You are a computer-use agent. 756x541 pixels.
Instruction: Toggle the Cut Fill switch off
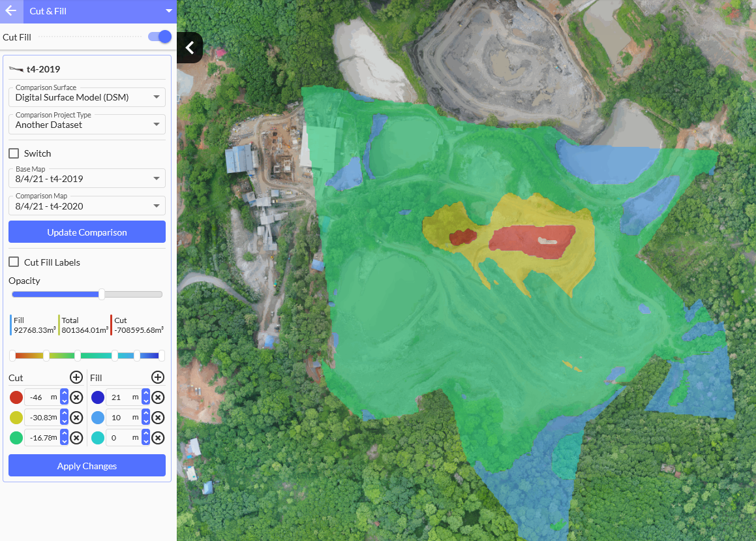(x=160, y=37)
